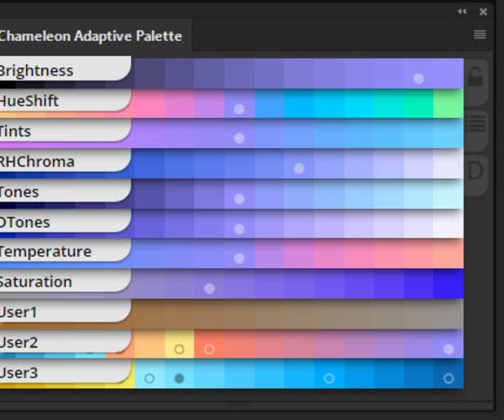Click the Tones row label
The width and height of the screenshot is (504, 420).
click(65, 192)
